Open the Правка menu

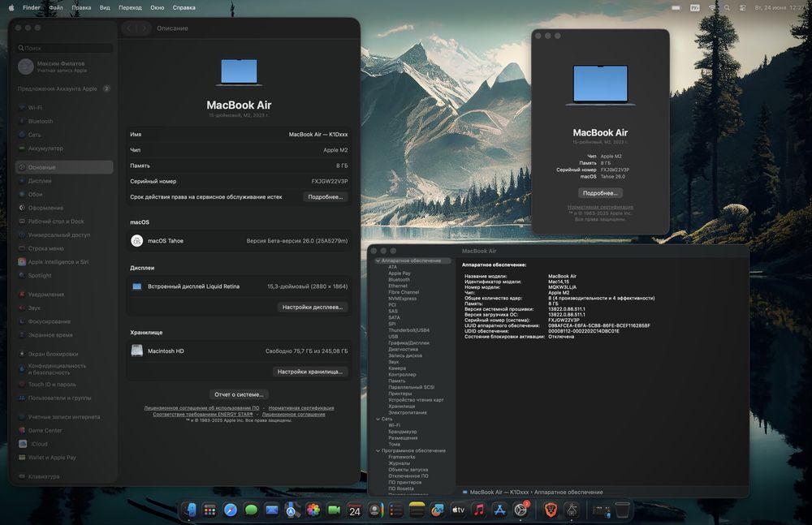pos(81,8)
